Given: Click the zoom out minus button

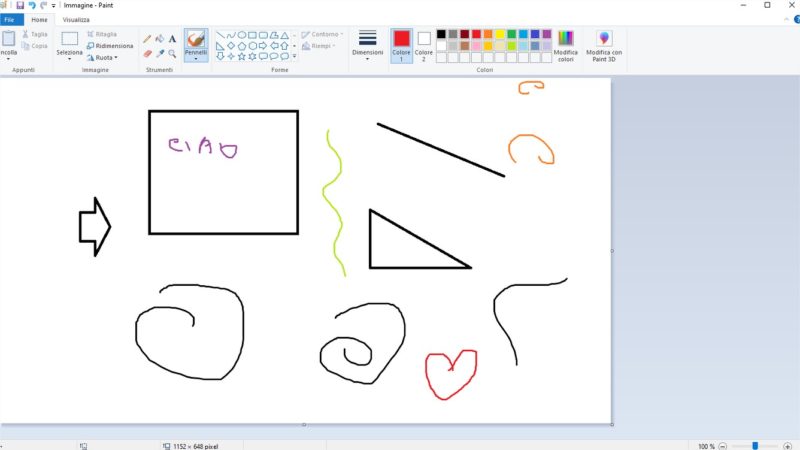Looking at the screenshot, I should pyautogui.click(x=722, y=446).
